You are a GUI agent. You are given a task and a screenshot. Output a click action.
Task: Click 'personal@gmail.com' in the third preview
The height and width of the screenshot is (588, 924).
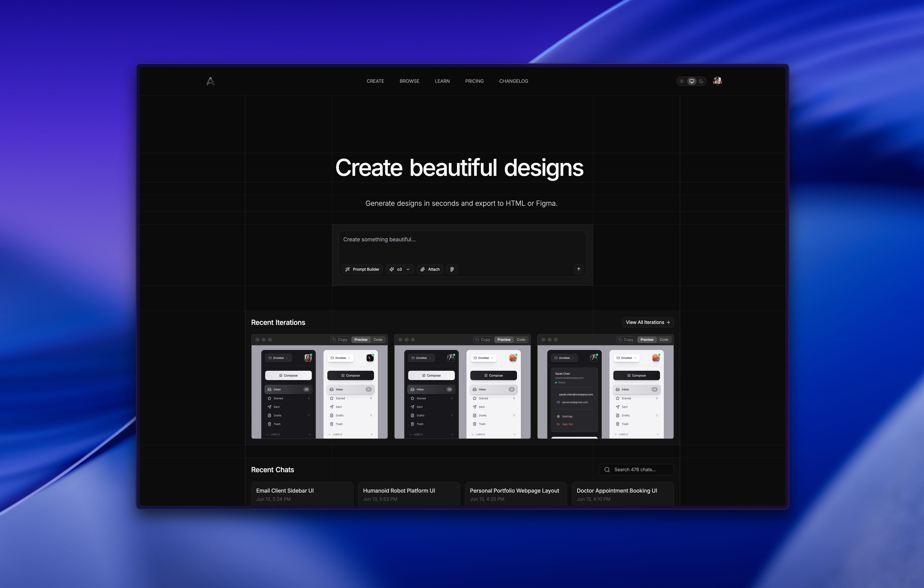coord(575,402)
